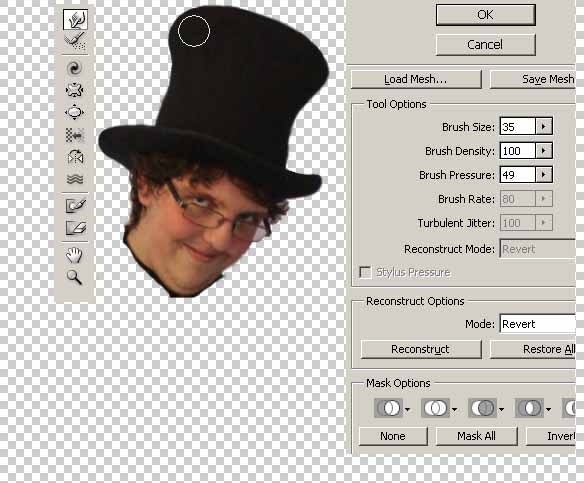This screenshot has width=584, height=483.
Task: Open the Brush Size slider arrow
Action: click(x=544, y=127)
